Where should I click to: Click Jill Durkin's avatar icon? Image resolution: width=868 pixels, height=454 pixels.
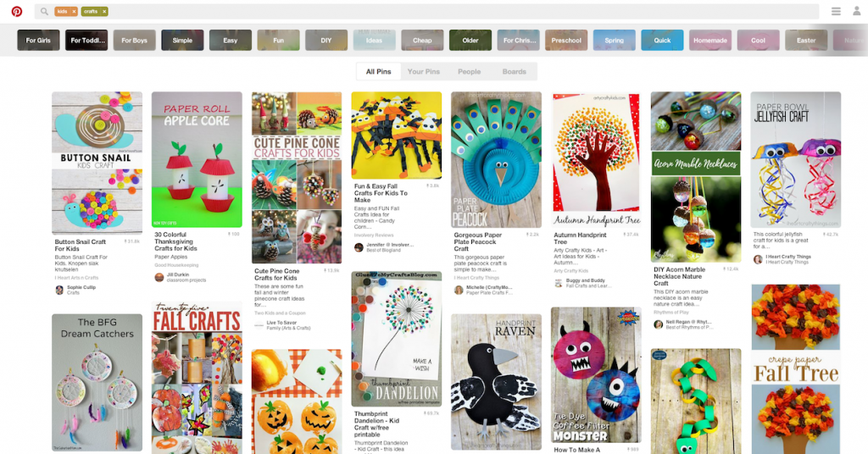[x=159, y=277]
